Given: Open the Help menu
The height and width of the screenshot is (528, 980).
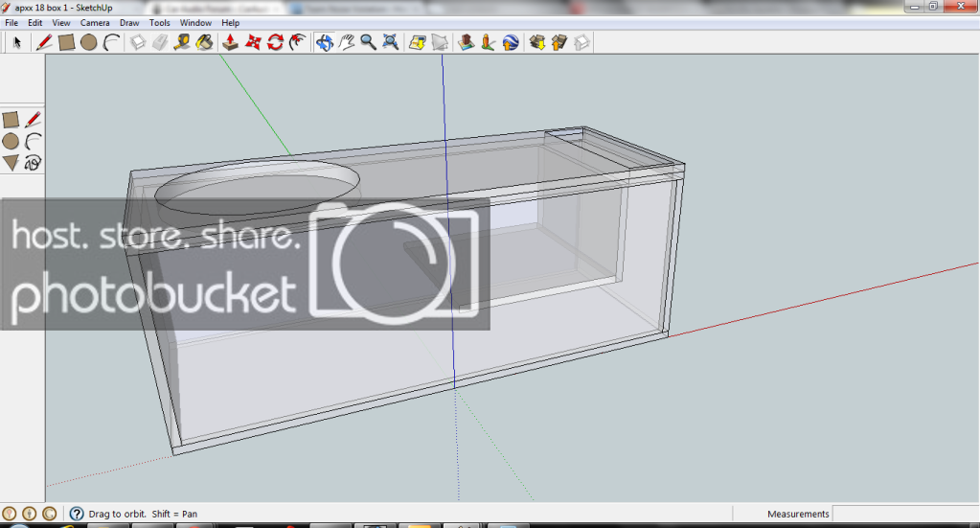Looking at the screenshot, I should [230, 22].
